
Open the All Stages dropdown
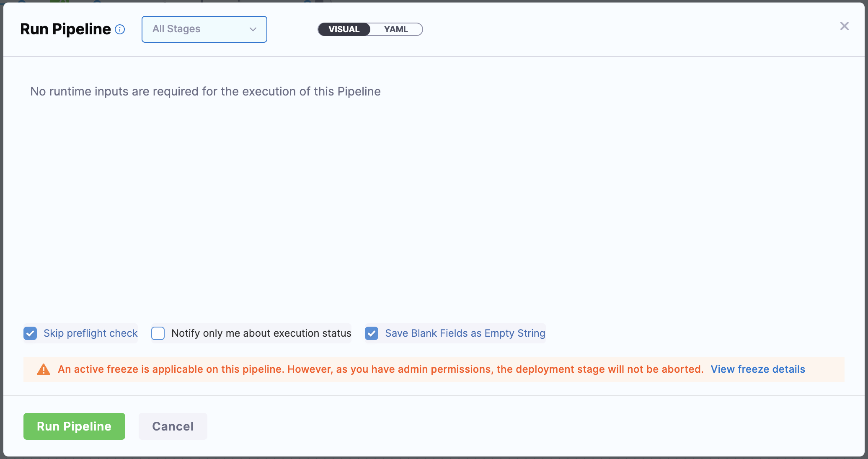coord(204,29)
